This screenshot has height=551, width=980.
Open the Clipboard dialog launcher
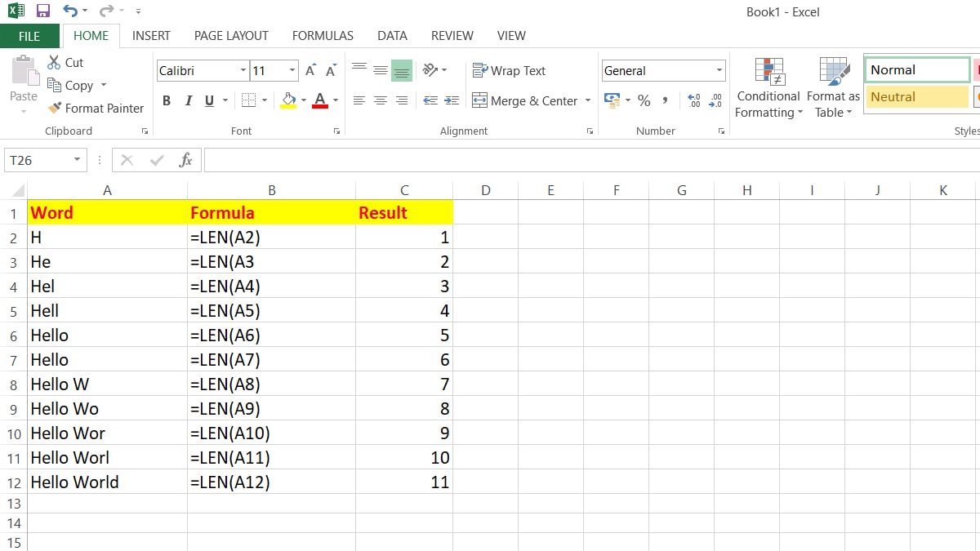point(145,131)
